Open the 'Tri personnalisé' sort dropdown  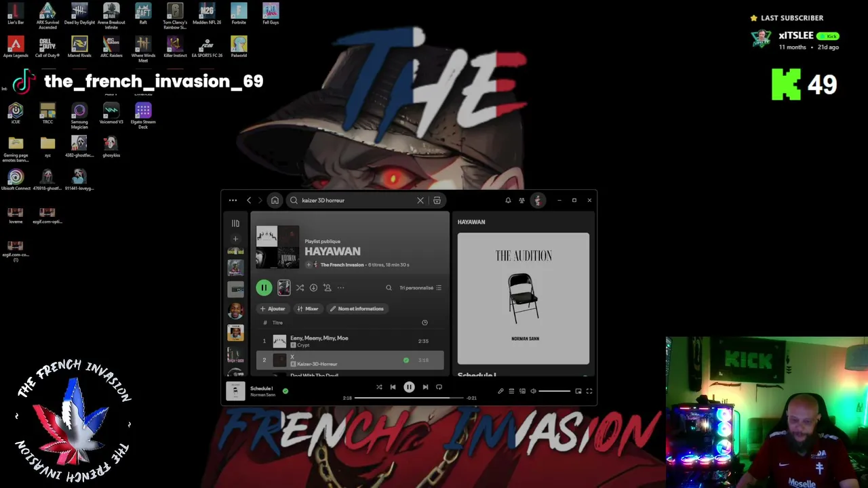420,288
